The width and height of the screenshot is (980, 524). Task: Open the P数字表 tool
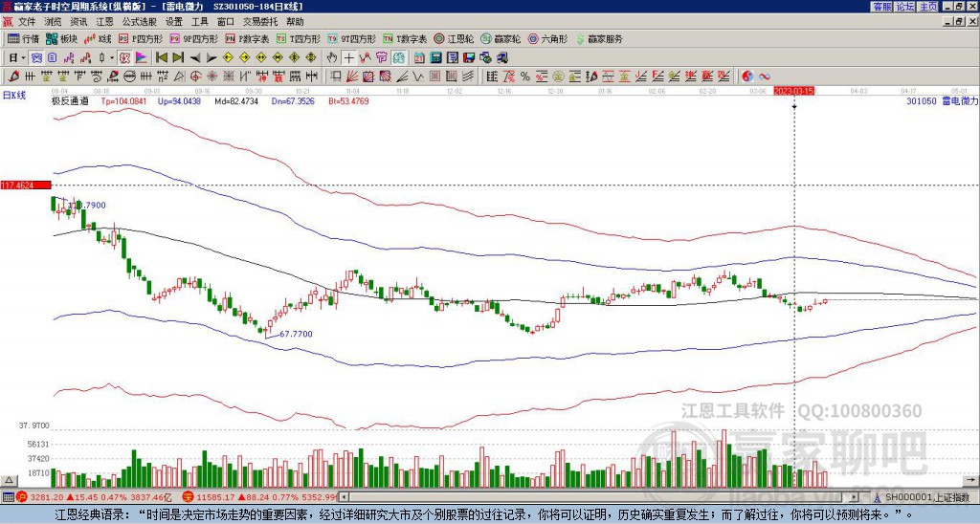point(247,38)
